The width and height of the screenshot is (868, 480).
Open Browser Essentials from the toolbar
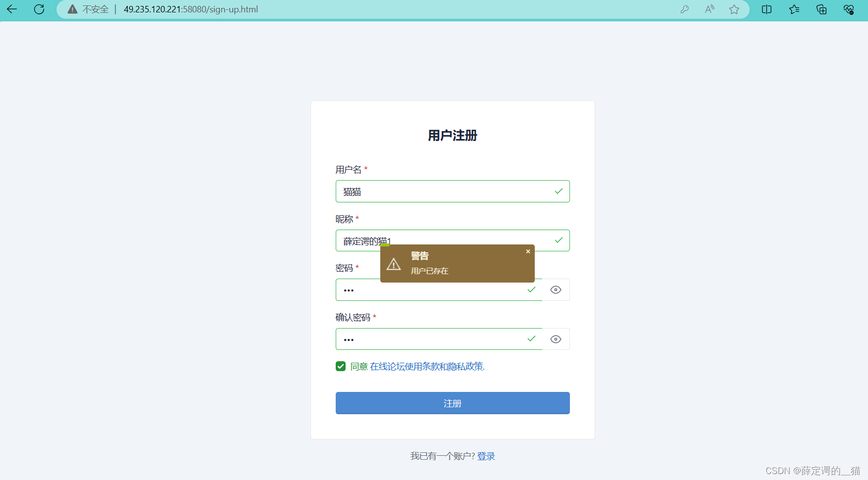(x=849, y=9)
